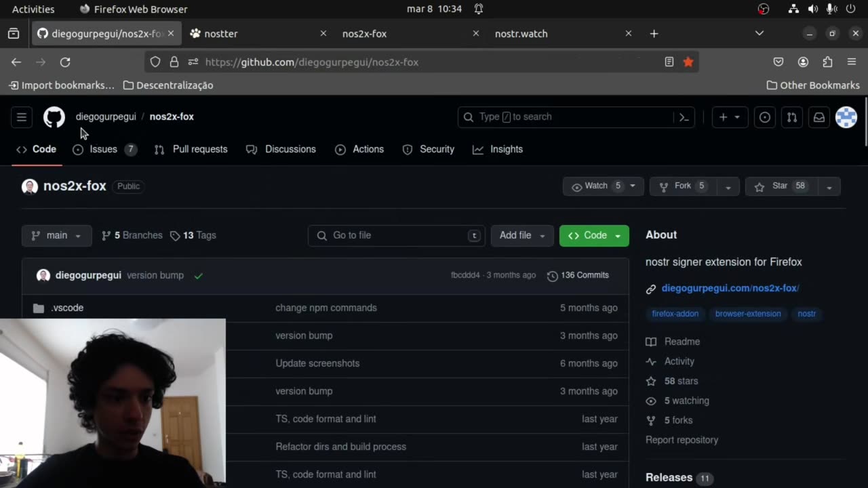868x488 pixels.
Task: Expand the Fork options arrow
Action: (728, 186)
